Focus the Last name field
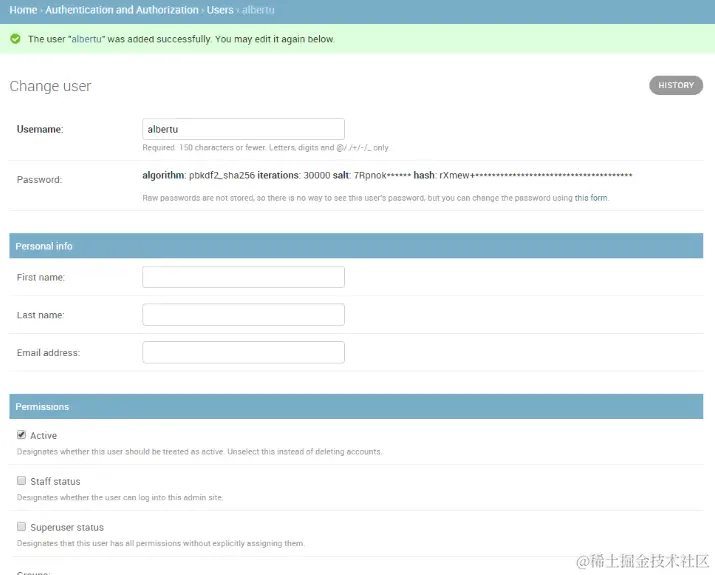The image size is (715, 575). [x=243, y=315]
